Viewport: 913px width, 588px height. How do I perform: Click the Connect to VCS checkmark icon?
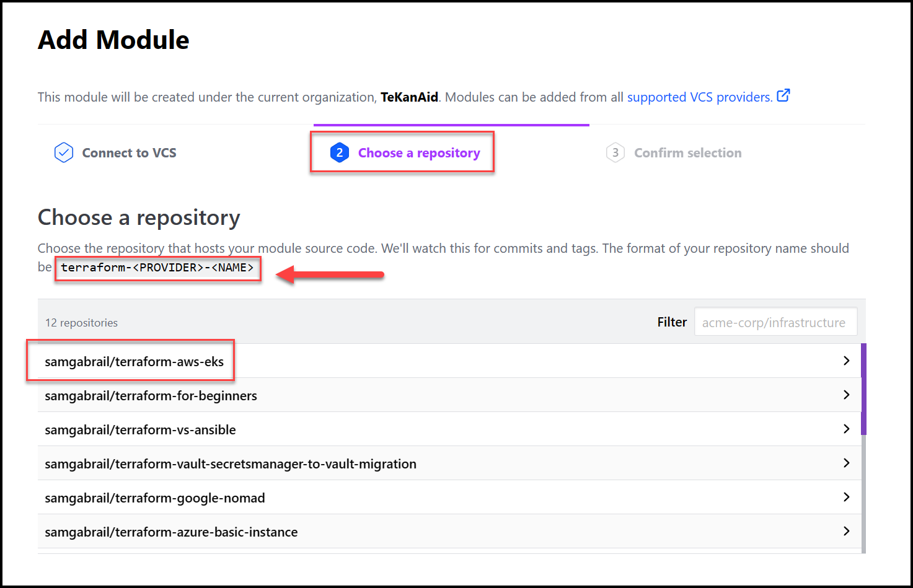point(64,152)
